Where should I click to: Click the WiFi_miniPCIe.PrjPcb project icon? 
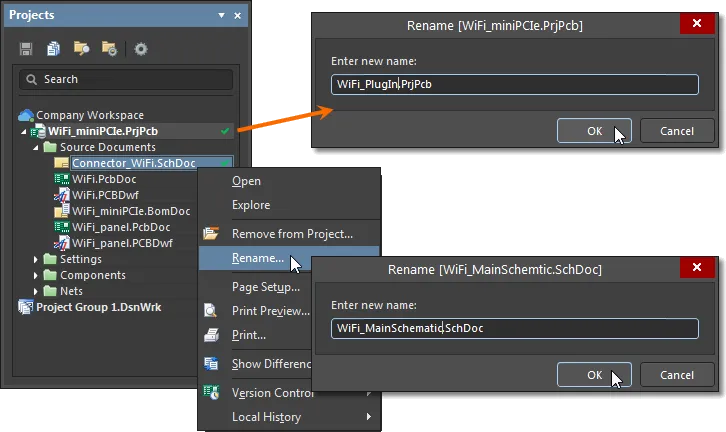tap(38, 131)
